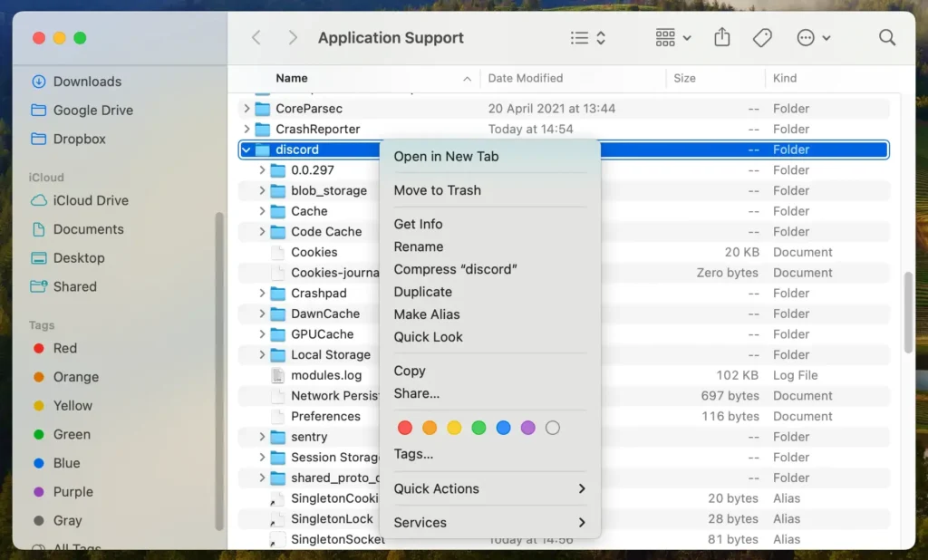The image size is (928, 560).
Task: Select Compress "discord" menu option
Action: (x=455, y=269)
